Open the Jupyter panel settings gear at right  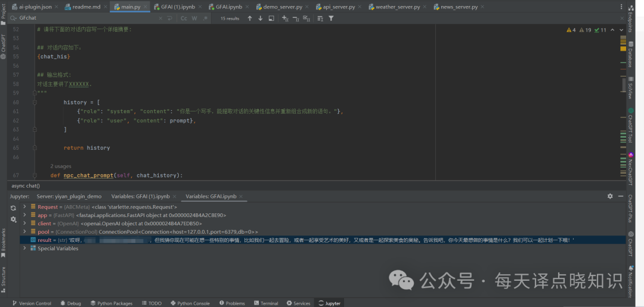[x=609, y=196]
